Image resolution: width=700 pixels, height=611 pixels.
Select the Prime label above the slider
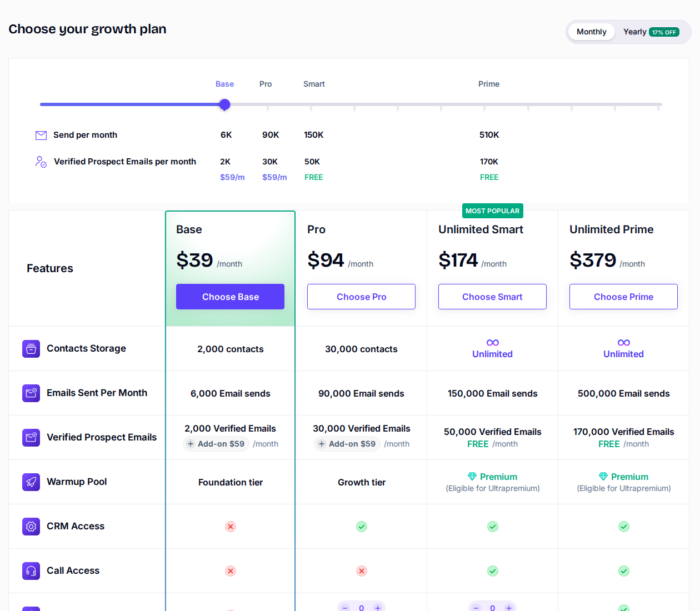489,84
